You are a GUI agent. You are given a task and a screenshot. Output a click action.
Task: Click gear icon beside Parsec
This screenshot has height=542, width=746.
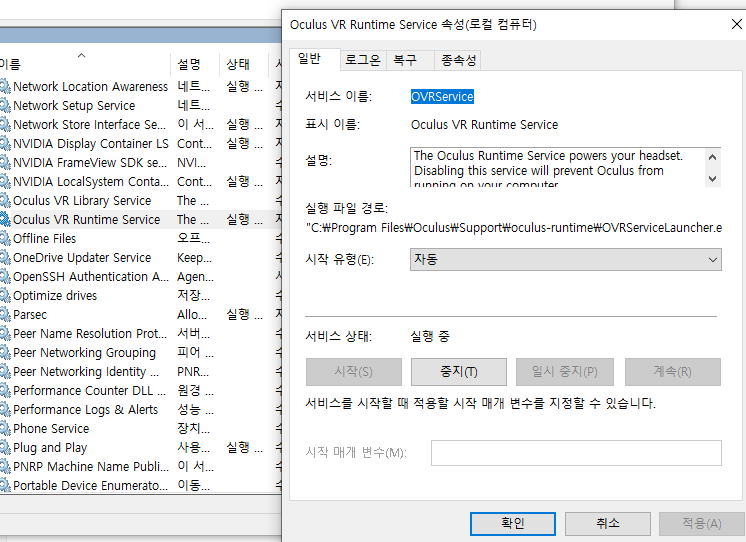[x=5, y=315]
